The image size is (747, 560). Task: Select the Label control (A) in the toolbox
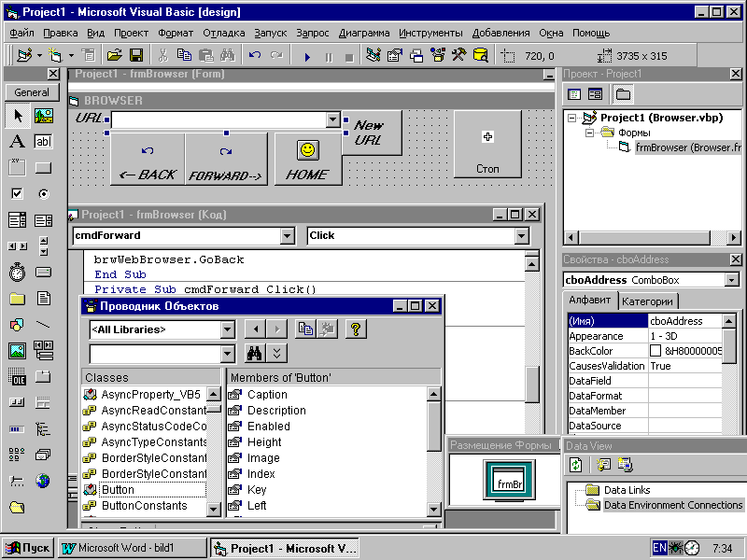tap(17, 142)
